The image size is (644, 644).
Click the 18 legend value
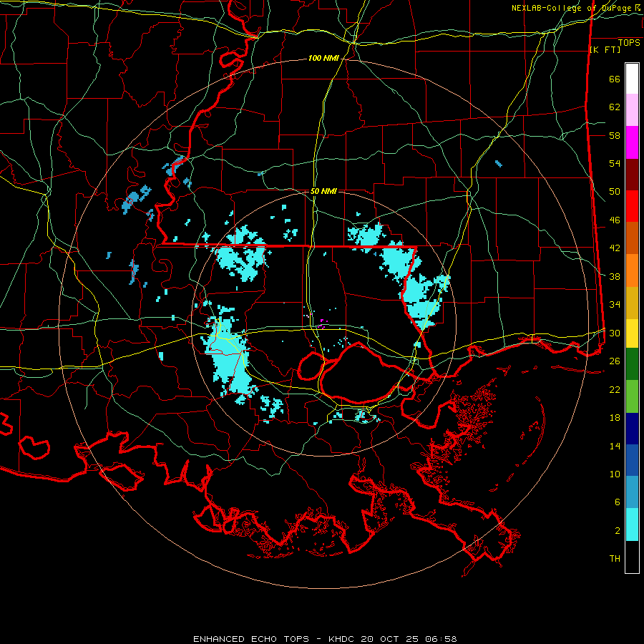615,418
